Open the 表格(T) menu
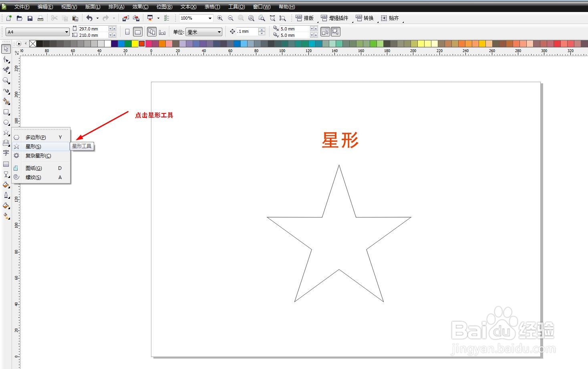 (x=212, y=7)
